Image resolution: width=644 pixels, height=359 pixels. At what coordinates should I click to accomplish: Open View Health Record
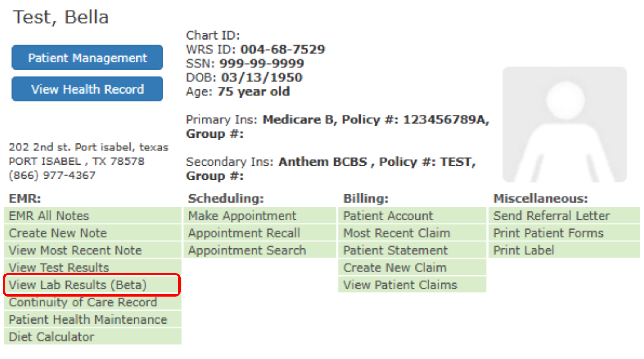87,89
